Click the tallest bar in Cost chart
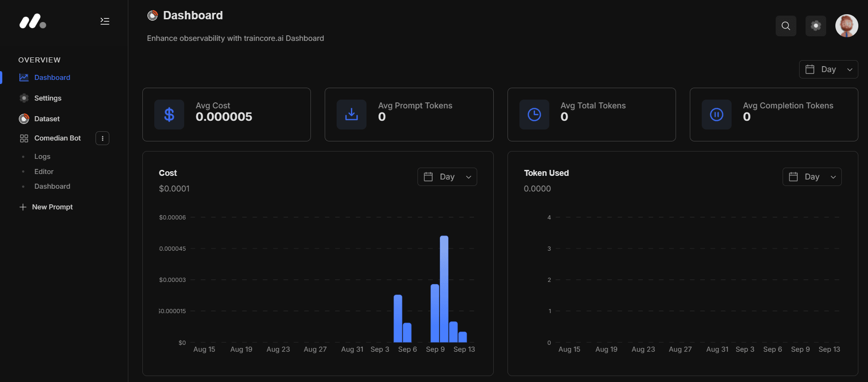The width and height of the screenshot is (868, 382). click(x=444, y=288)
